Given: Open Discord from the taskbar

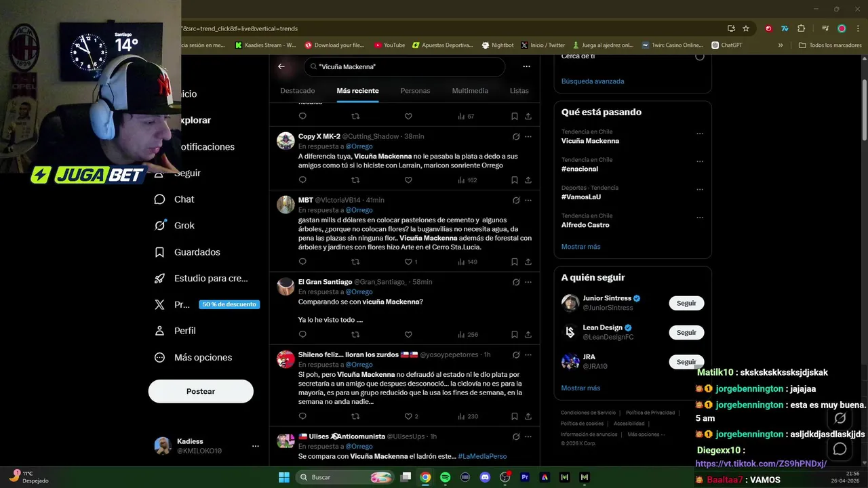Looking at the screenshot, I should (485, 477).
